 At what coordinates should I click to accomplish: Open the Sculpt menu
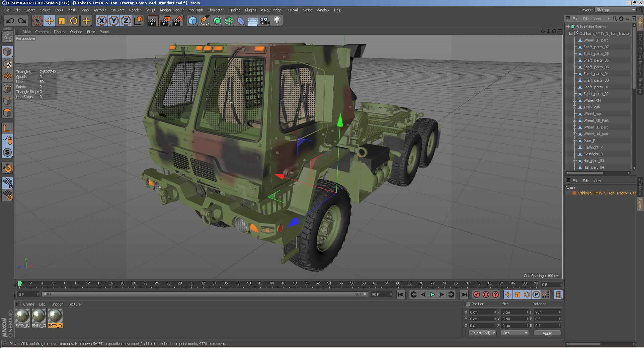pyautogui.click(x=150, y=10)
